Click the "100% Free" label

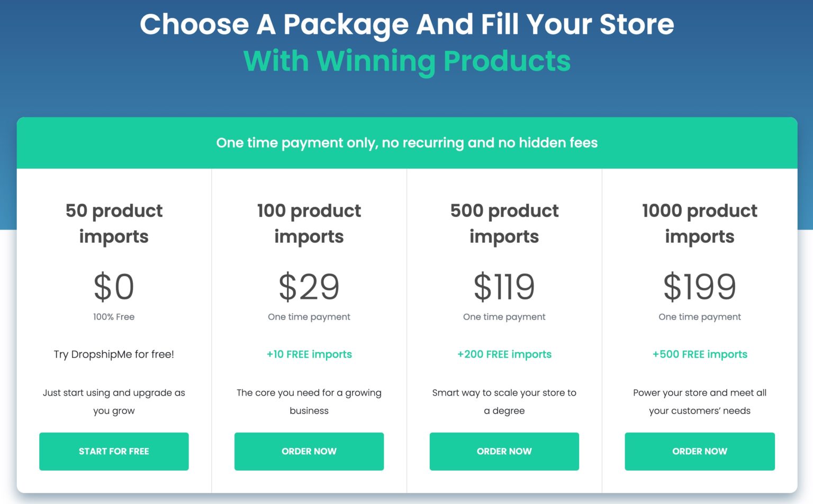[x=114, y=317]
